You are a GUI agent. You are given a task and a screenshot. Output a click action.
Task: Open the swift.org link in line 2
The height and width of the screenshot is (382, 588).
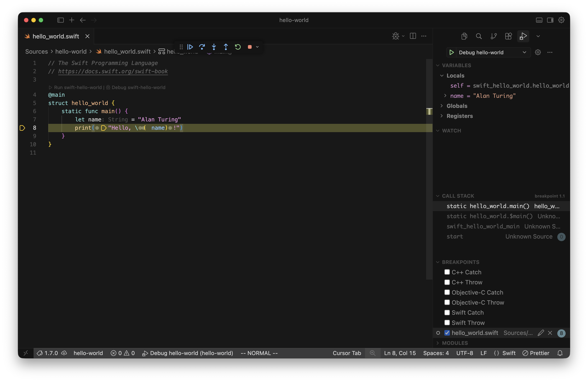(113, 71)
